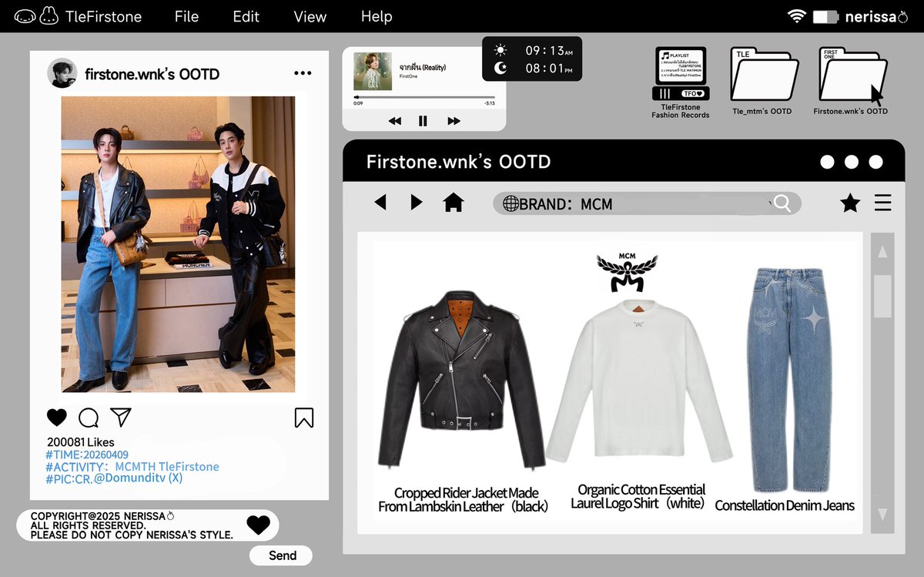924x577 pixels.
Task: Pause the song in music player
Action: point(423,121)
